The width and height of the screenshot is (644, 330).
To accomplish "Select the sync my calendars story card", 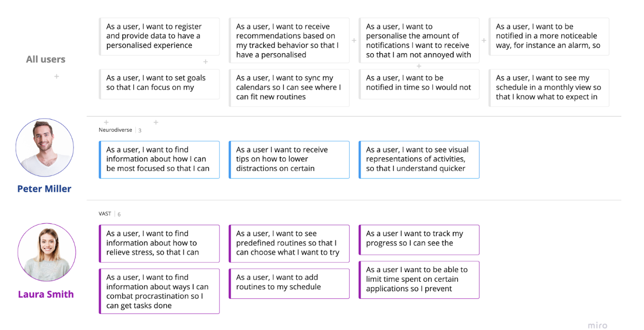I will pos(289,88).
